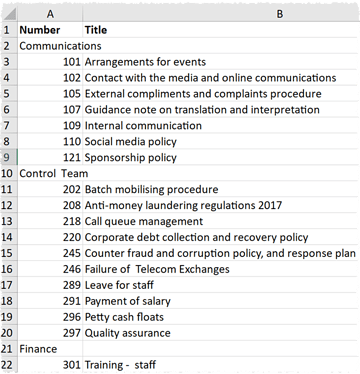Select cell containing 246
The image size is (360, 374).
tap(50, 269)
